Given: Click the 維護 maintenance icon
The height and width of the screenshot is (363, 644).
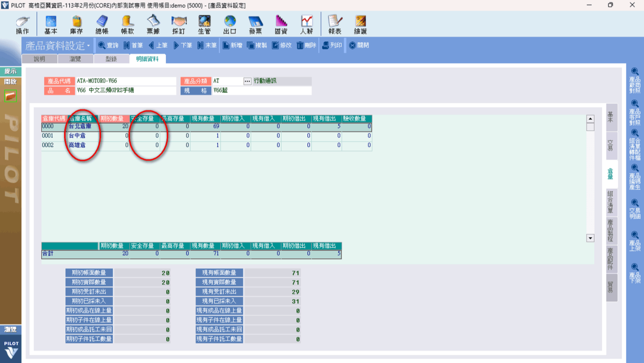Looking at the screenshot, I should (360, 24).
